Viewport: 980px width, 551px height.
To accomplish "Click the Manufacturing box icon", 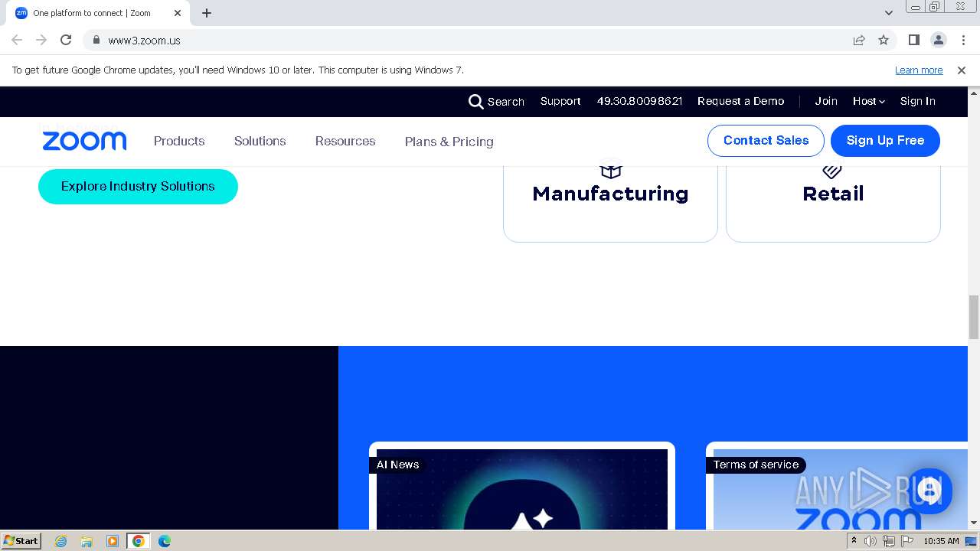I will click(x=610, y=169).
